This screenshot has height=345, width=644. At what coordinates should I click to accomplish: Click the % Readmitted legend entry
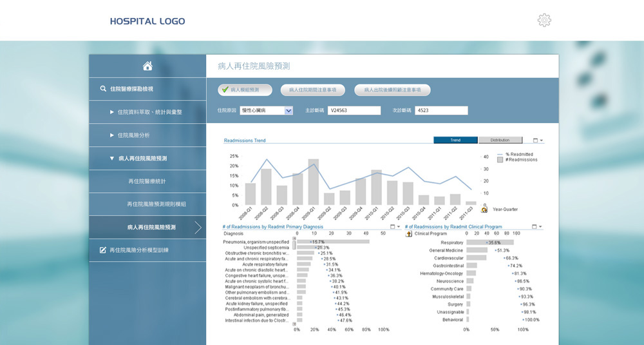(x=515, y=154)
